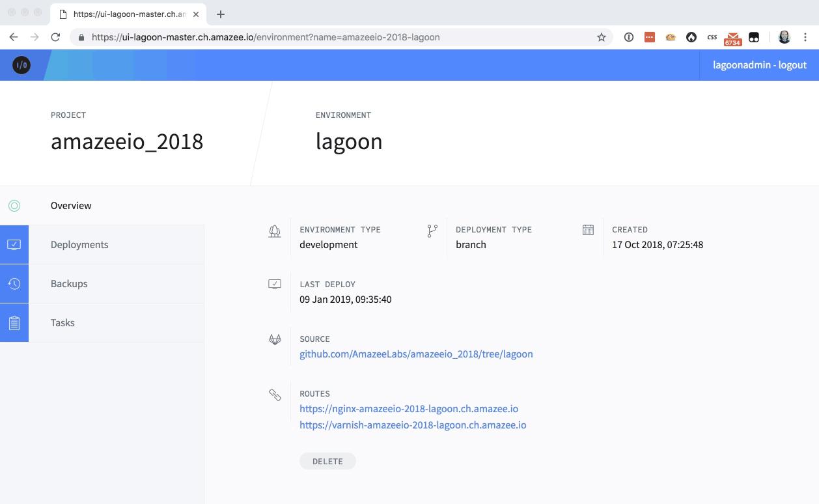Image resolution: width=819 pixels, height=504 pixels.
Task: Click the amazee.io logo in header
Action: pos(21,65)
